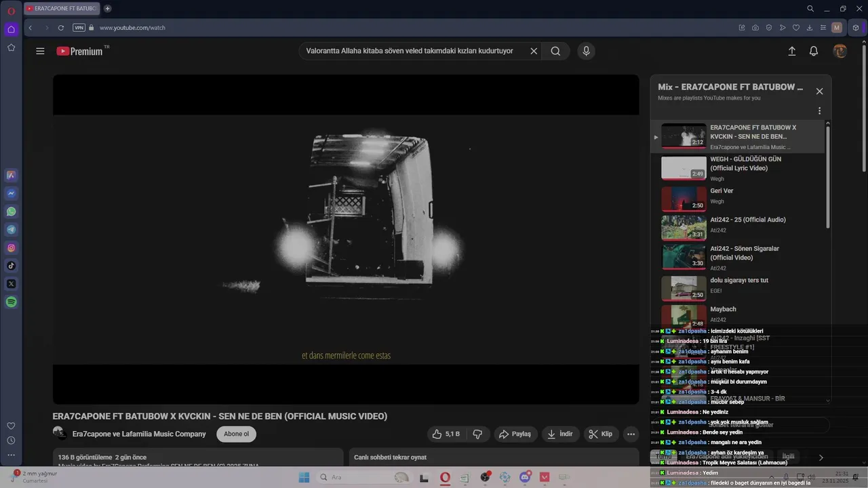Open the Opera ad blocker shield icon
Screen dimensions: 868x488
769,28
